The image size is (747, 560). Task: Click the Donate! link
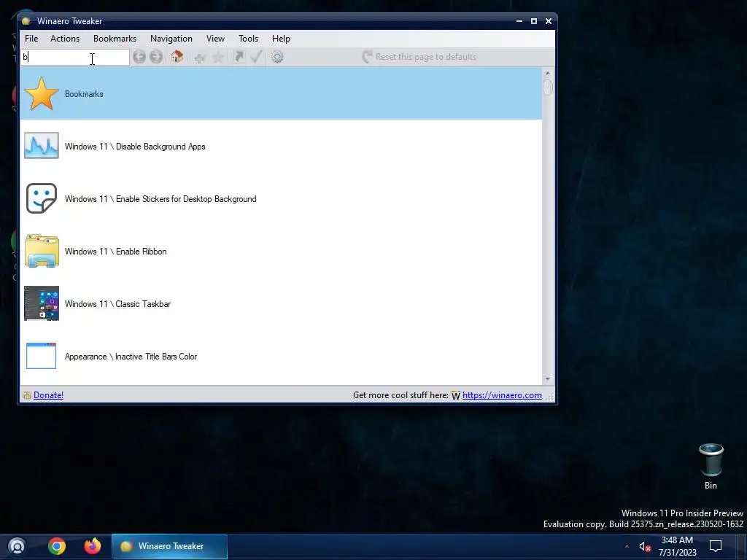48,394
